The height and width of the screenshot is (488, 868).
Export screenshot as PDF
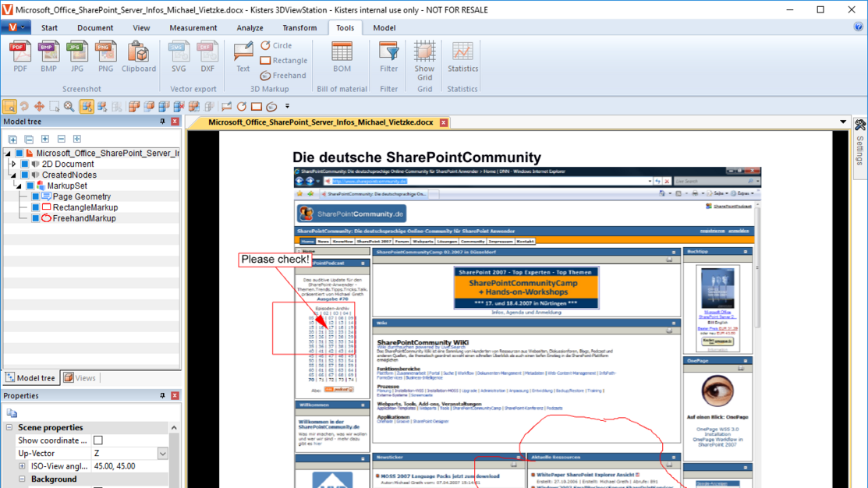pos(20,56)
